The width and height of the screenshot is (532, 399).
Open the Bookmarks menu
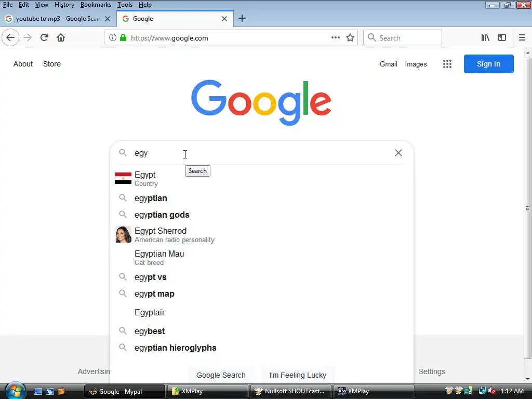pyautogui.click(x=96, y=5)
